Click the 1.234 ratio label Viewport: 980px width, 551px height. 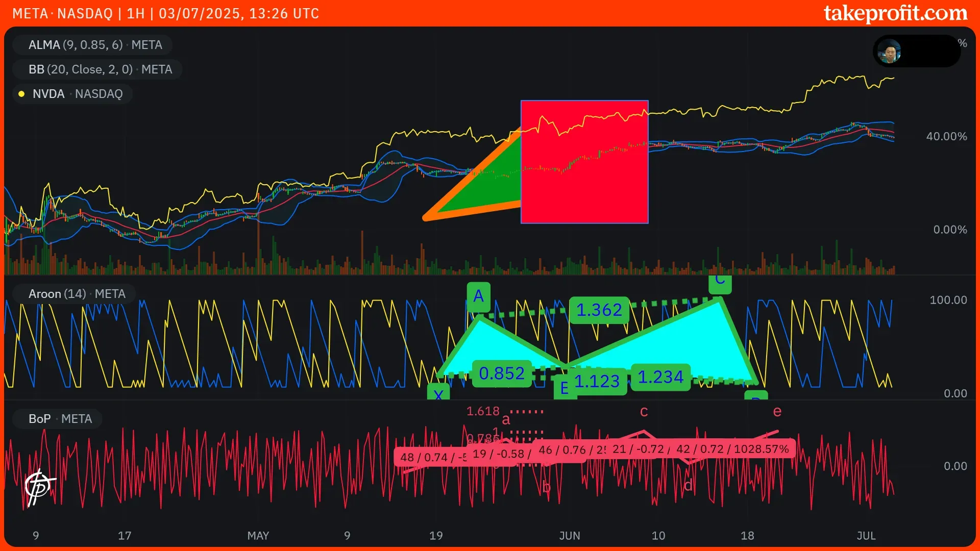click(660, 378)
